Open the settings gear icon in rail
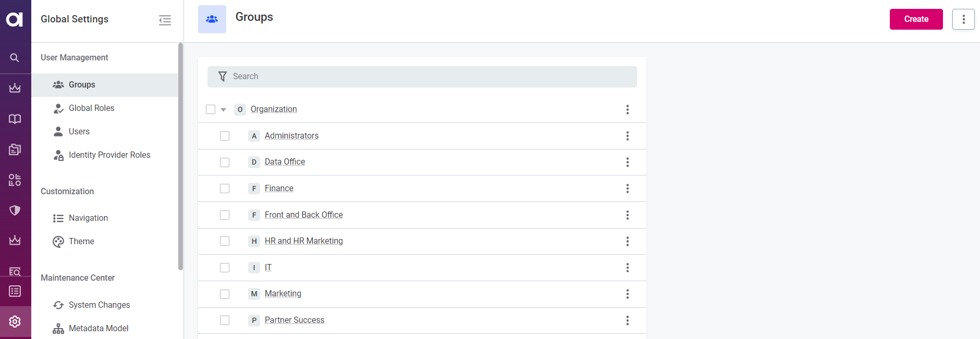The height and width of the screenshot is (339, 980). 15,322
